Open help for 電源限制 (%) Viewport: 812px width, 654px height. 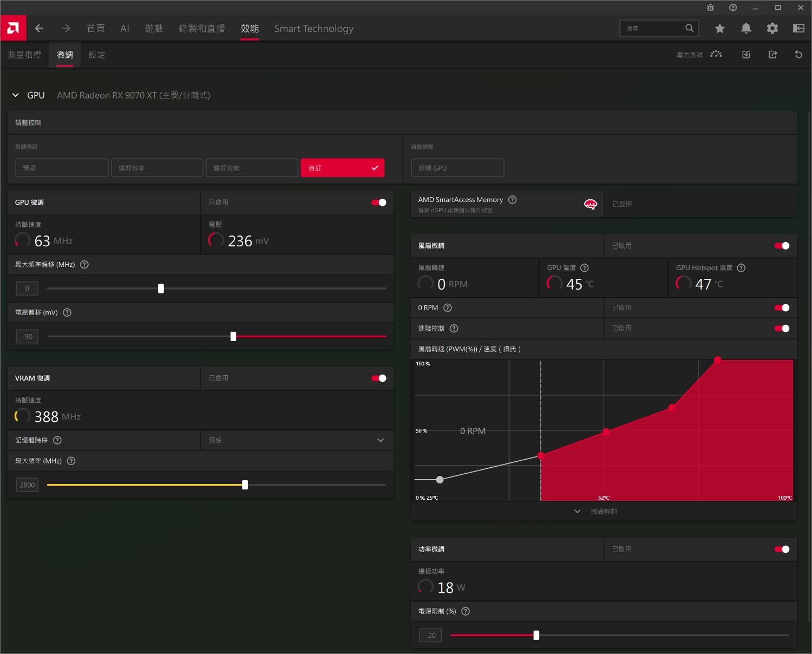tap(466, 612)
